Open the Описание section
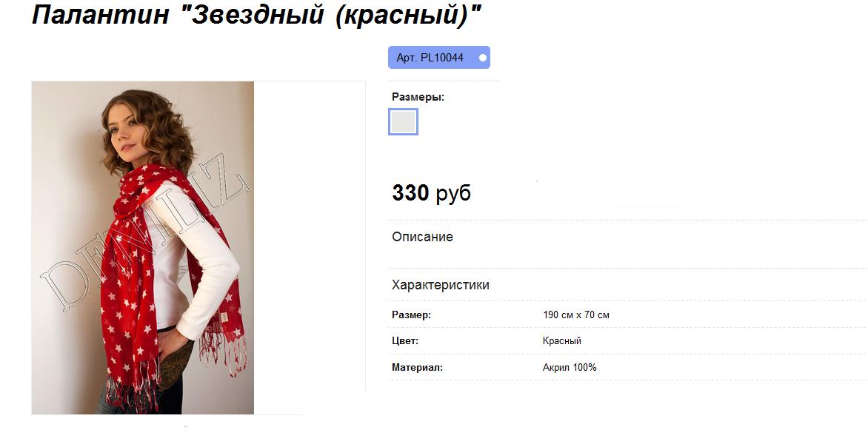Image resolution: width=868 pixels, height=444 pixels. [x=422, y=237]
